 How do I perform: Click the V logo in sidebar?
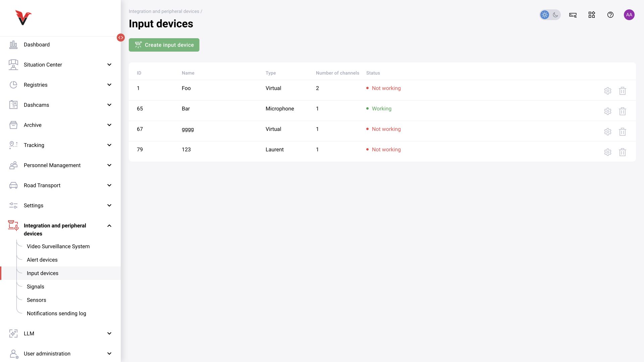pos(23,17)
